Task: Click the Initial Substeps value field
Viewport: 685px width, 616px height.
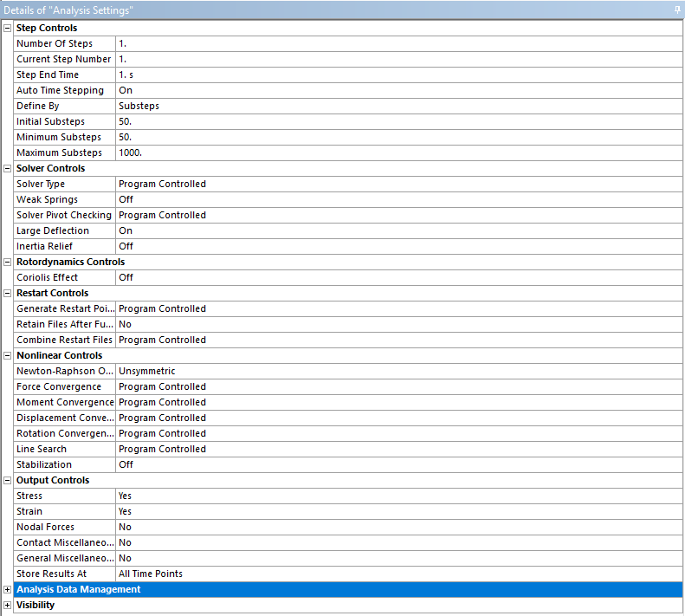Action: pos(399,121)
